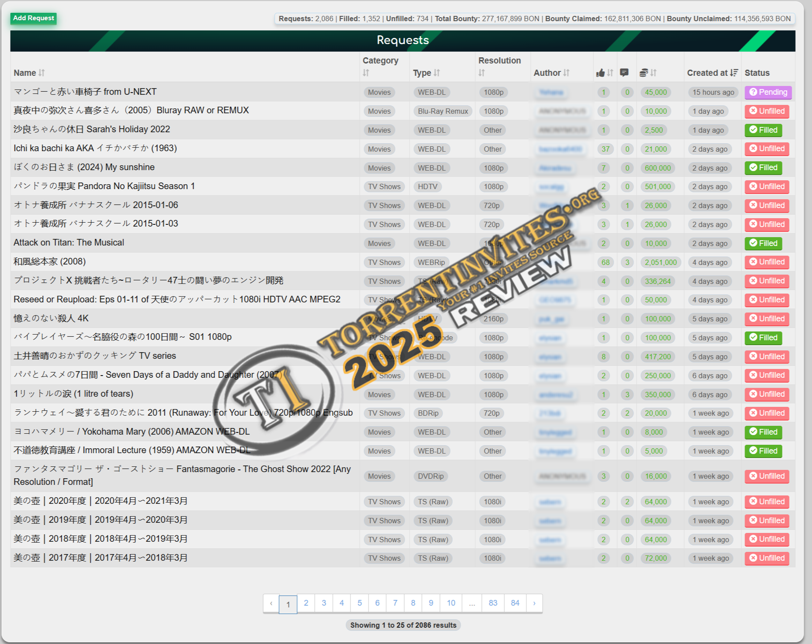Click Blu-Ray Remux type tag
The image size is (812, 644).
tap(443, 111)
